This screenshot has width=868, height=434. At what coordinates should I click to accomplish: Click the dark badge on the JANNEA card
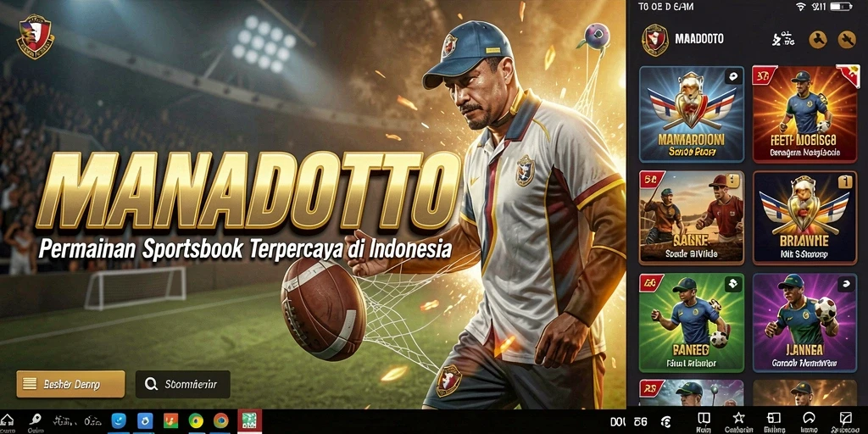(845, 284)
